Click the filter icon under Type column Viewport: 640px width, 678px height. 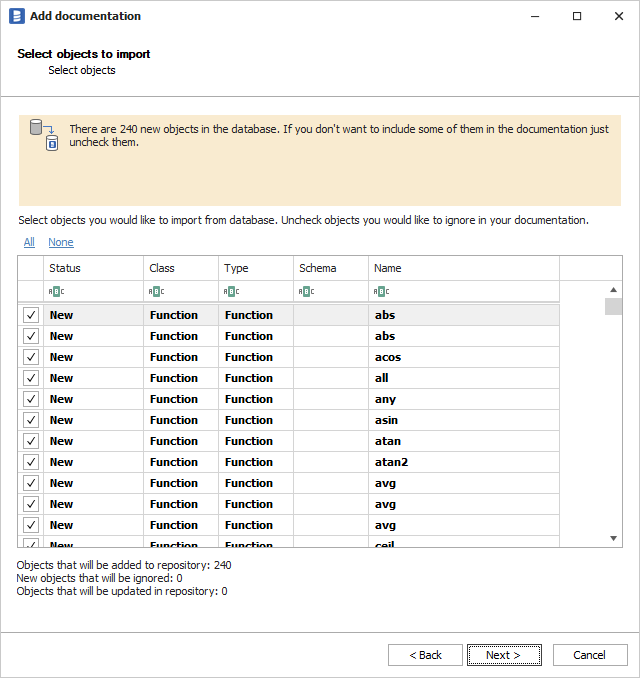click(231, 291)
